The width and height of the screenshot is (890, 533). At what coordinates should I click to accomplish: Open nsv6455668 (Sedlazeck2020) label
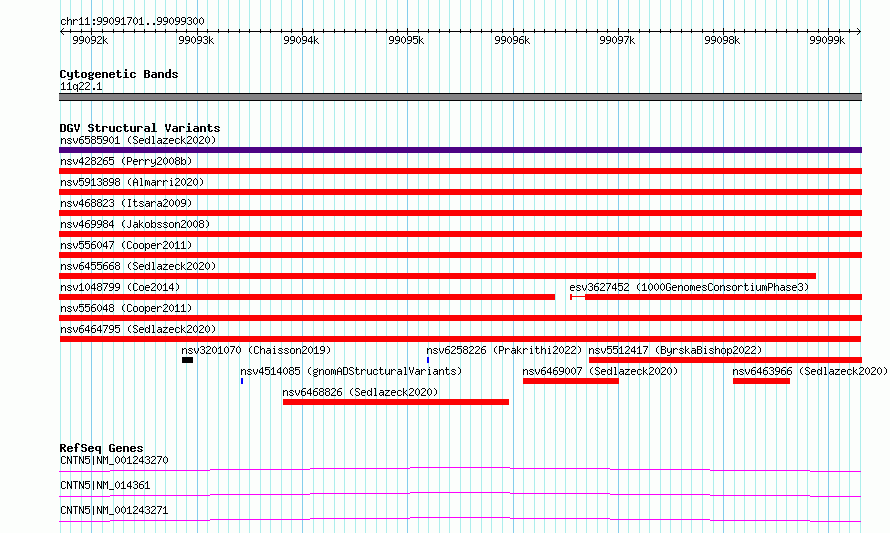pos(138,266)
